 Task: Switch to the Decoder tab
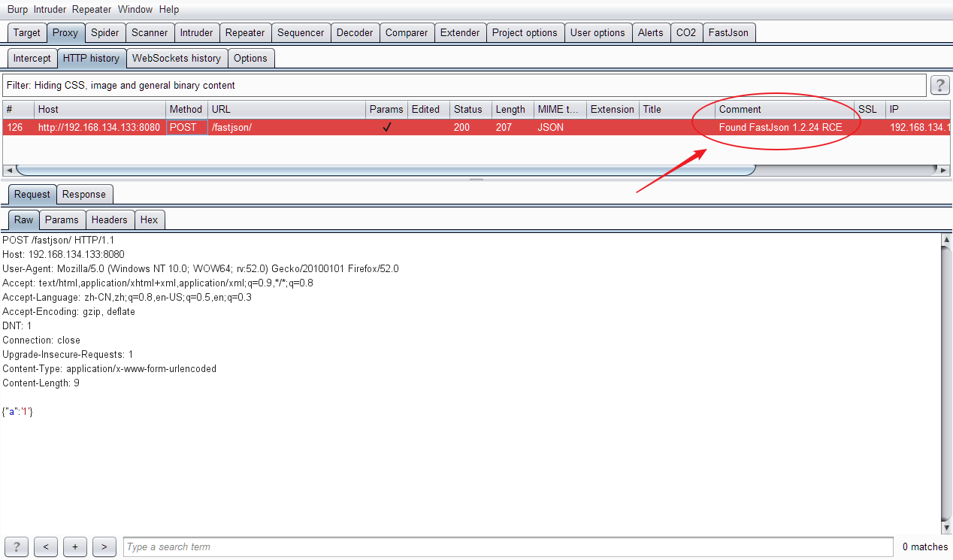[x=355, y=32]
